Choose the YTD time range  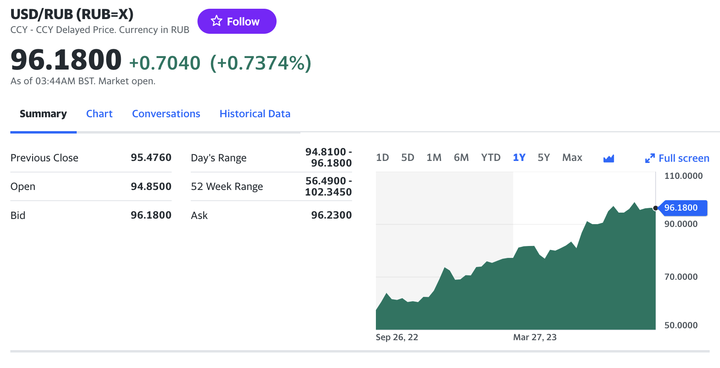click(x=491, y=158)
